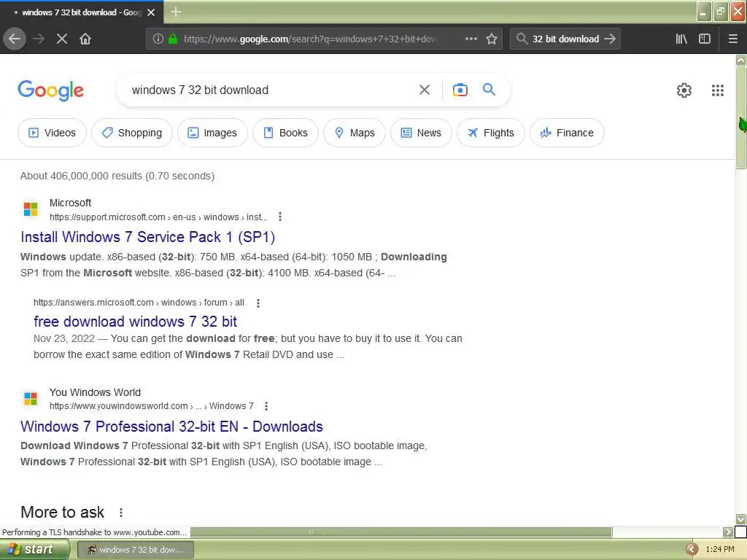
Task: Focus the browser search box text
Action: 565,39
